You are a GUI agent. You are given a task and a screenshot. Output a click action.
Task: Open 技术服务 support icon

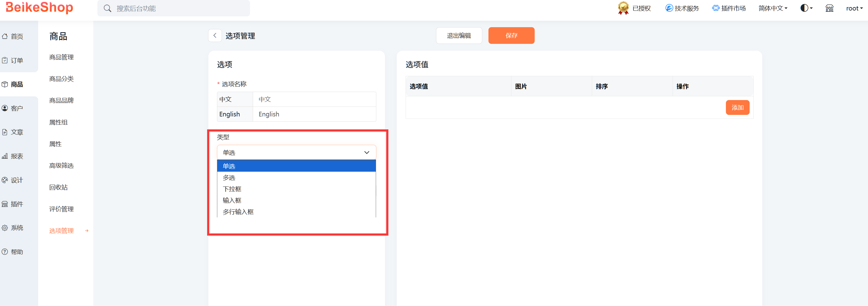669,8
